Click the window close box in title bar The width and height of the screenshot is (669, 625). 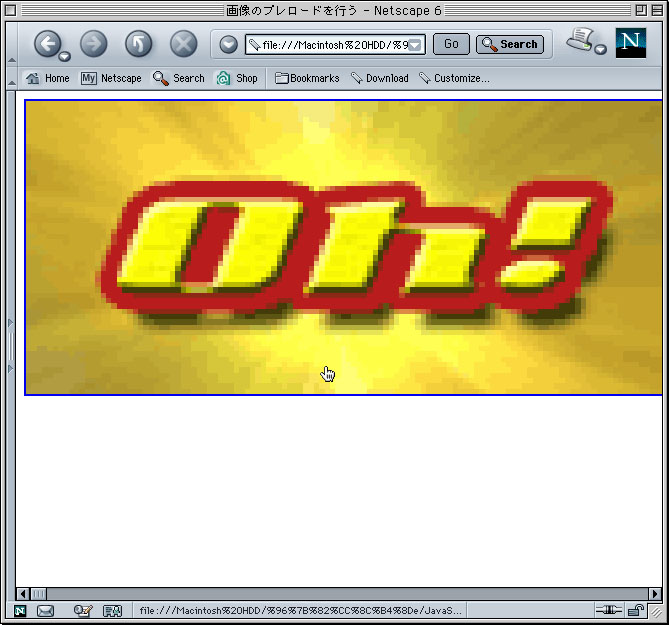[x=11, y=10]
